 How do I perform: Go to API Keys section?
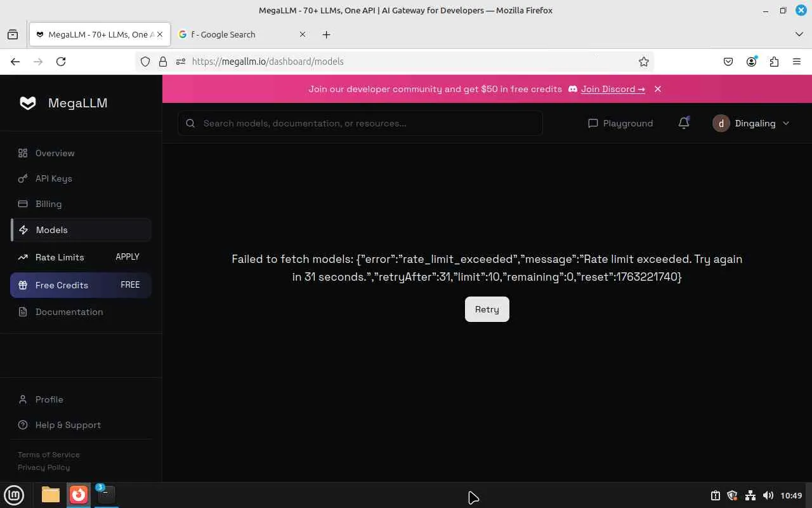[x=81, y=178]
